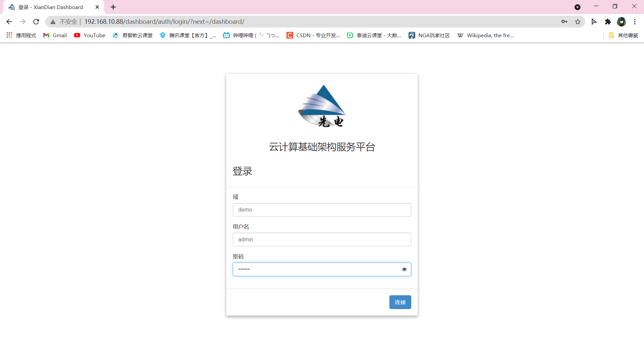Open the Chrome three-dot menu
The height and width of the screenshot is (361, 644).
click(x=635, y=22)
